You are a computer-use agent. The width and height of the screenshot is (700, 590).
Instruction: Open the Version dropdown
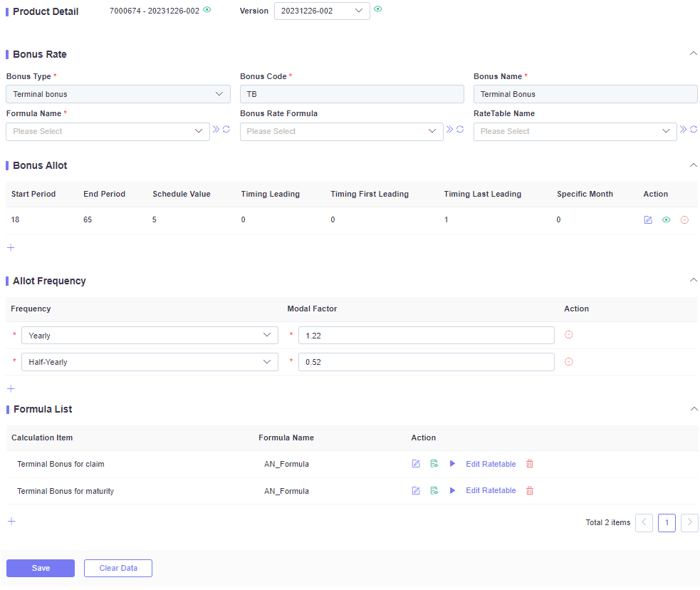point(322,11)
